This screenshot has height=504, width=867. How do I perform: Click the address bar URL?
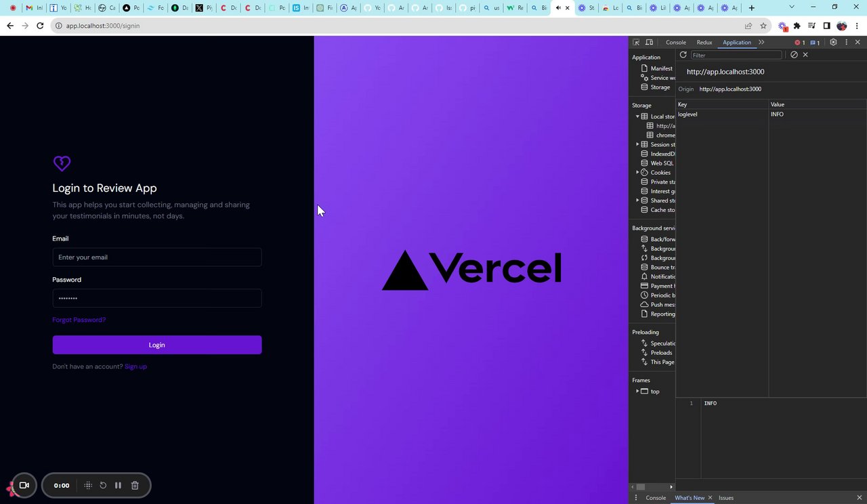coord(103,26)
